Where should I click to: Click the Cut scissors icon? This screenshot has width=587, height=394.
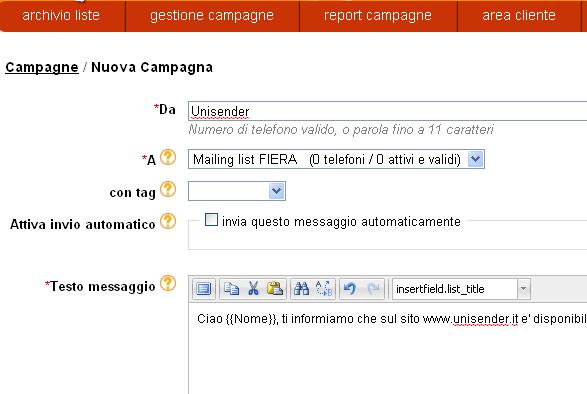[253, 289]
